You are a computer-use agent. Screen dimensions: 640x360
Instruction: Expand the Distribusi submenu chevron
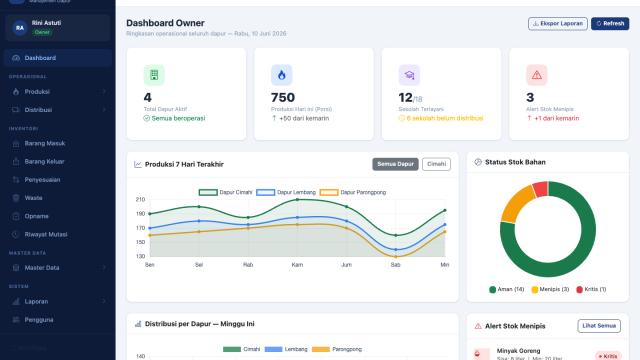click(104, 110)
